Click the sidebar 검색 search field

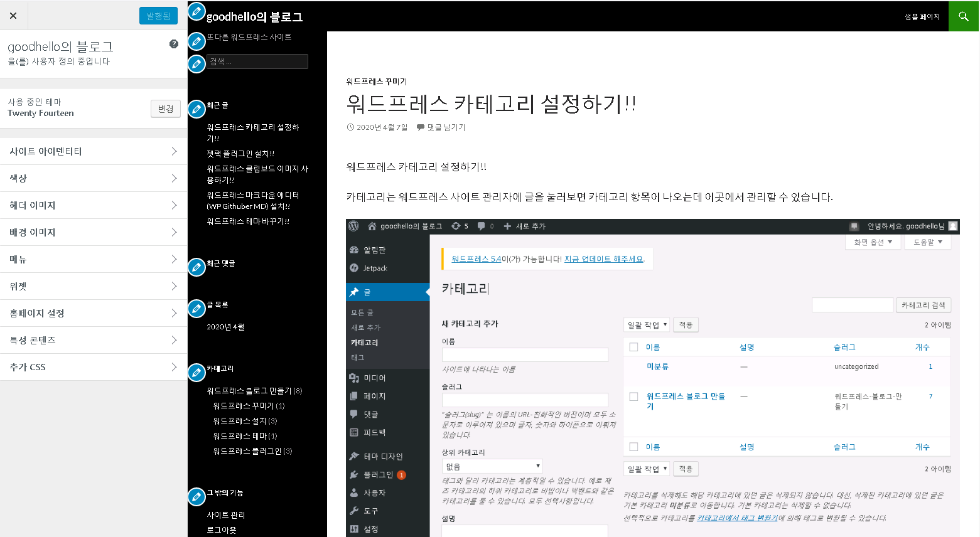pos(257,61)
